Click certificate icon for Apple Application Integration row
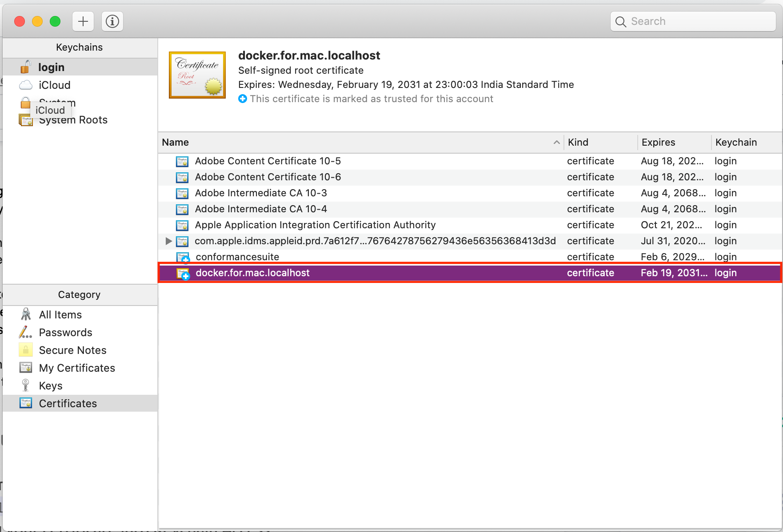783x532 pixels. pyautogui.click(x=182, y=225)
